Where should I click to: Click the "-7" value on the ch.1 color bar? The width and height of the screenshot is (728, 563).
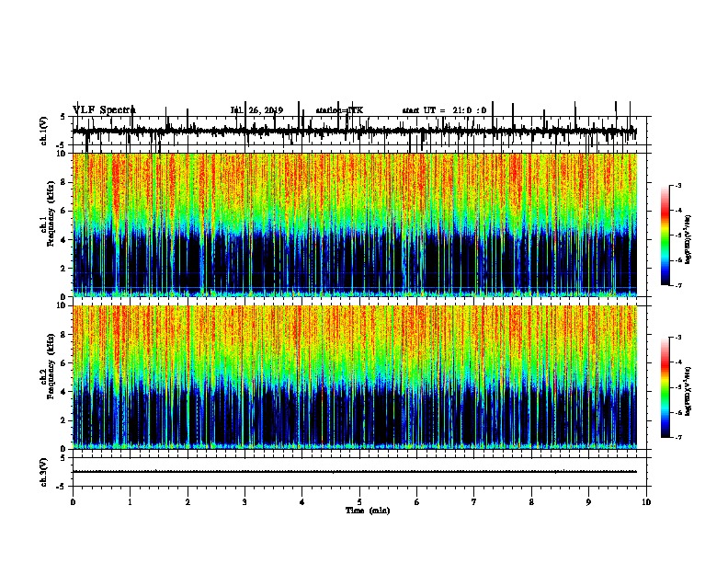click(678, 285)
